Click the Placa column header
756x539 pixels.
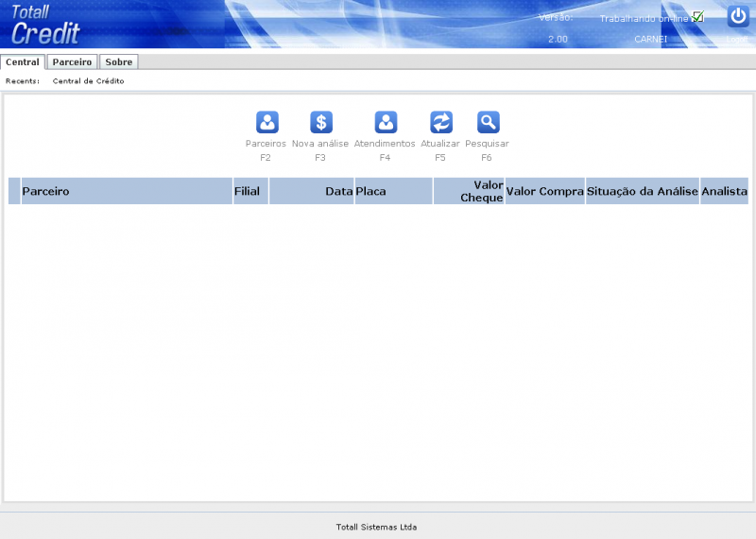click(393, 191)
